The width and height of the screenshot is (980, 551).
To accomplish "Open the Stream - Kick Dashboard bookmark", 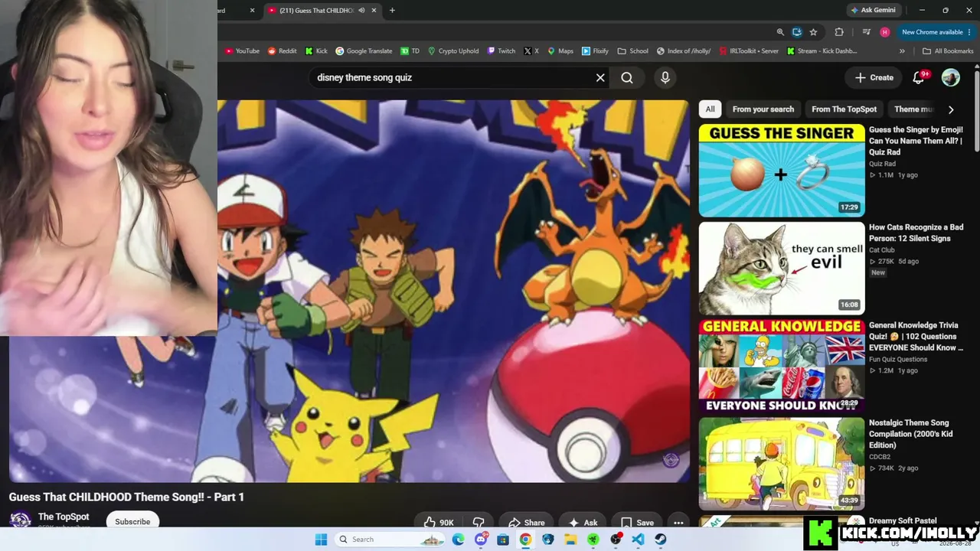I will 822,51.
